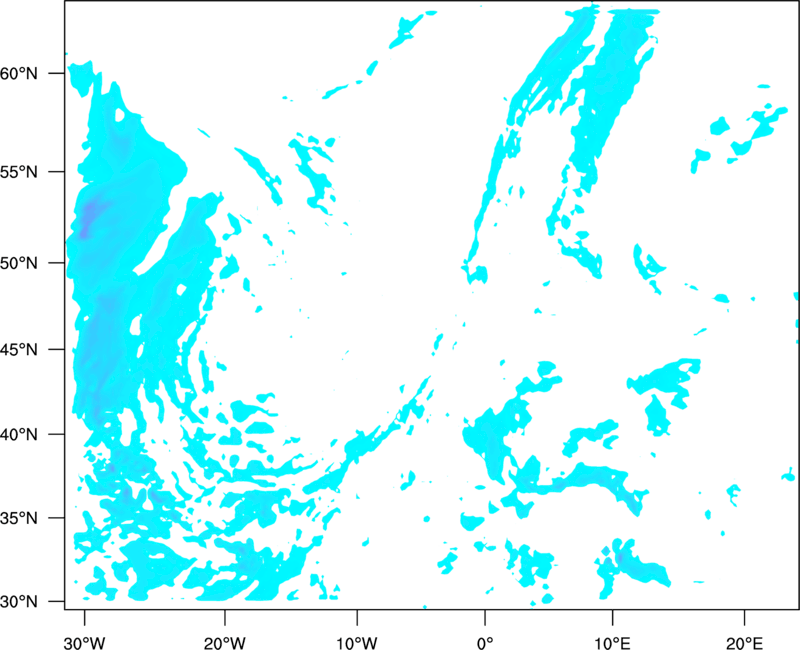
Task: Click the 20°W longitude label
Action: (225, 643)
